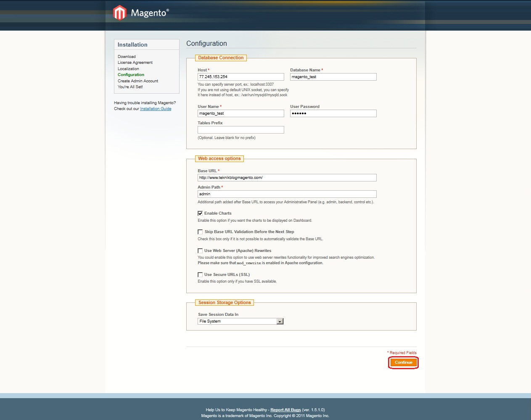Select the Localization step in sidebar

coord(128,69)
